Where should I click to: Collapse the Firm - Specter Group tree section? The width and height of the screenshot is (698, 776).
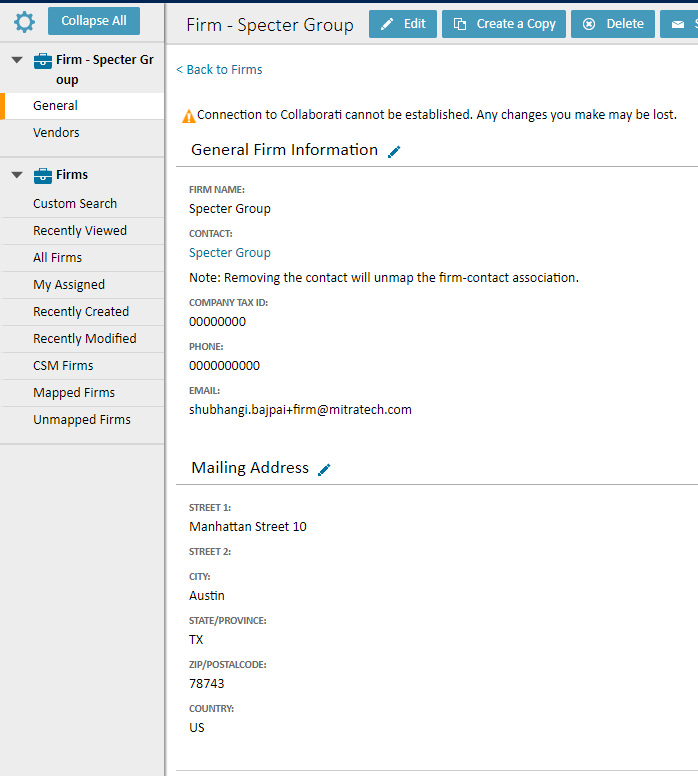click(x=17, y=60)
